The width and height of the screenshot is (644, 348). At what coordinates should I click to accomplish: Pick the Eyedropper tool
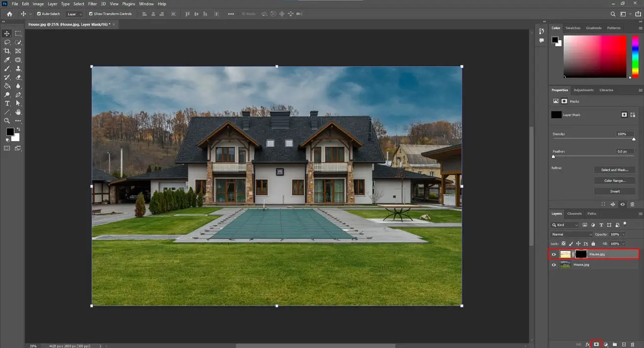point(7,59)
